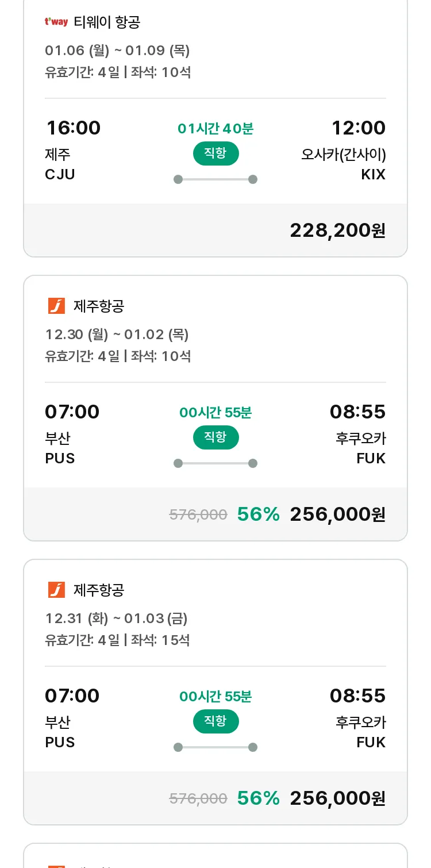The height and width of the screenshot is (868, 431).
Task: Tap 직항 badge on Jeju–Osaka flight
Action: [215, 153]
